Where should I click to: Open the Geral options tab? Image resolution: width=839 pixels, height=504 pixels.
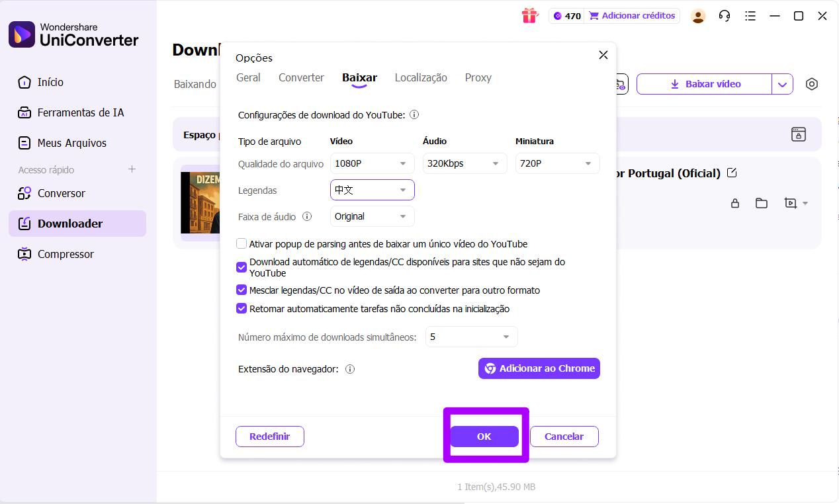(x=248, y=77)
